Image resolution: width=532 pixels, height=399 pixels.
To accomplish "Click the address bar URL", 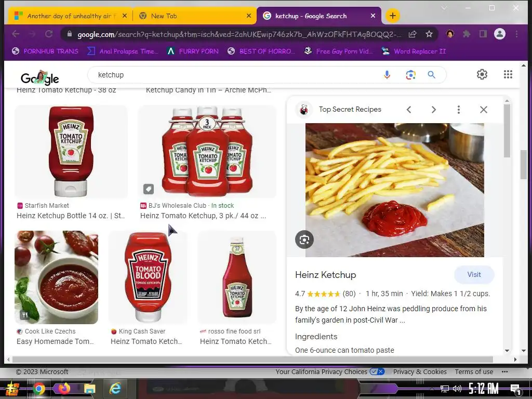I will point(239,34).
